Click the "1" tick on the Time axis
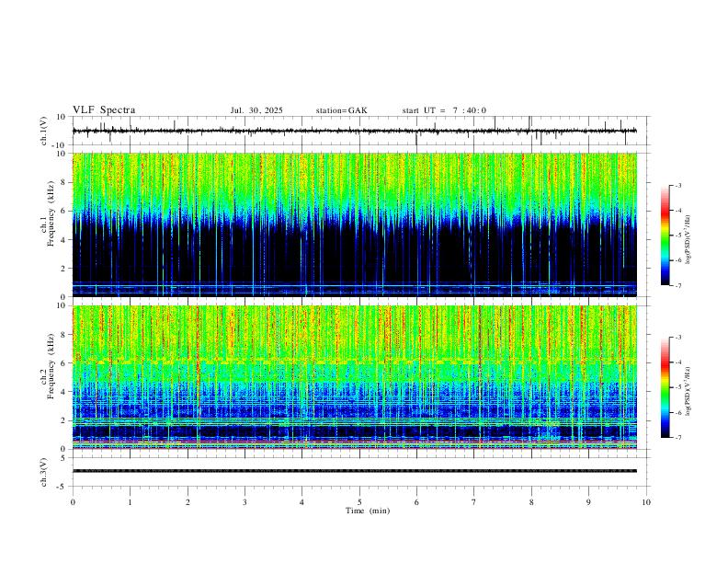Screen dimensions: 728x563 (x=130, y=502)
